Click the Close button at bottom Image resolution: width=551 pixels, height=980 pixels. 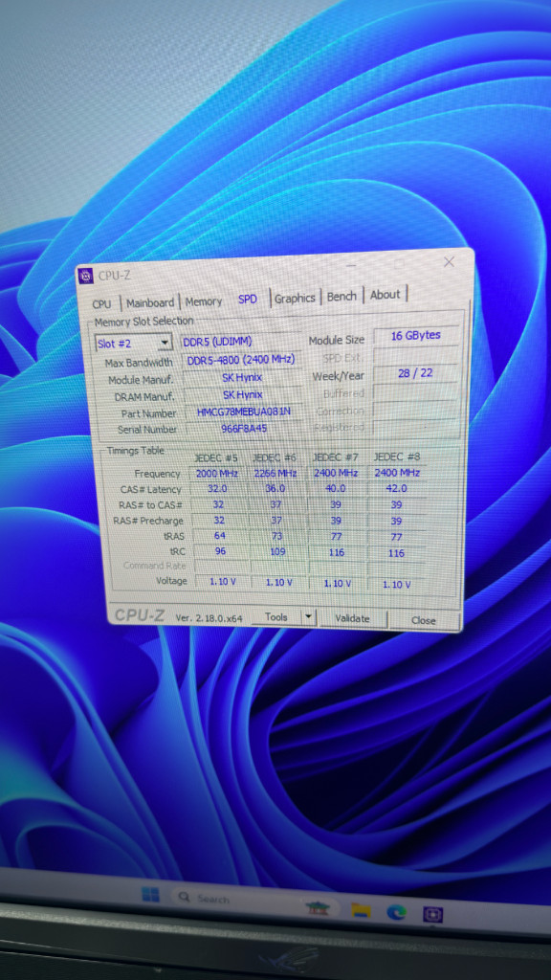tap(424, 620)
